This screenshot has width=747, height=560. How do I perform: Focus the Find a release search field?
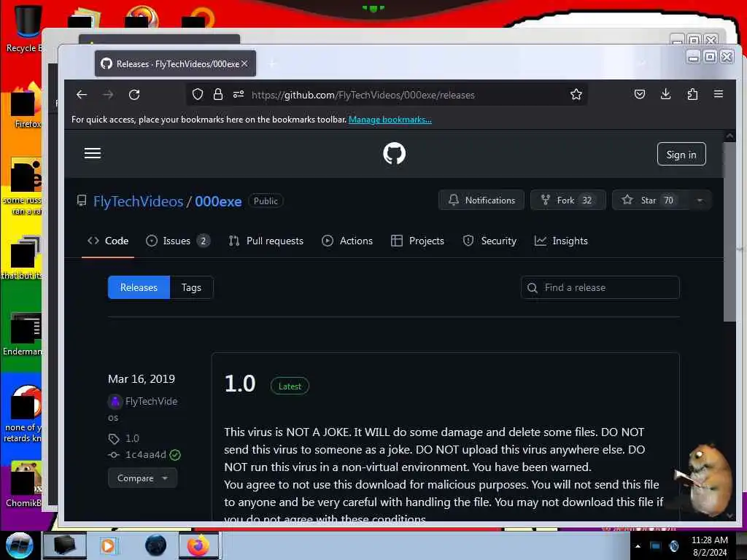click(600, 287)
